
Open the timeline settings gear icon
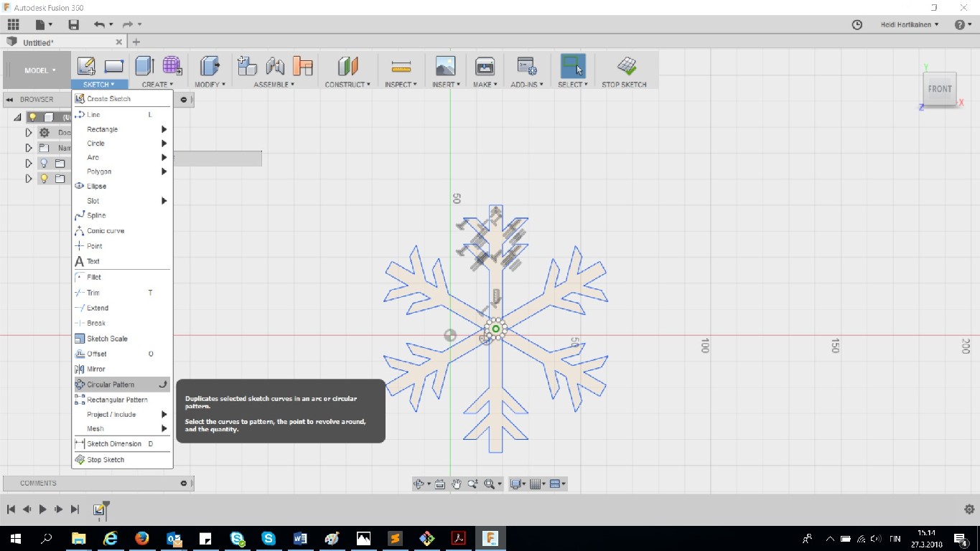[x=969, y=509]
